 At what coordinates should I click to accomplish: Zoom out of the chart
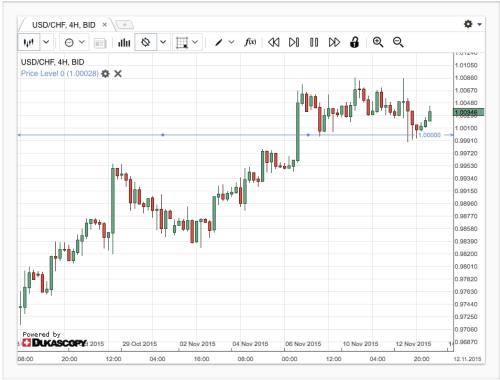tap(398, 42)
